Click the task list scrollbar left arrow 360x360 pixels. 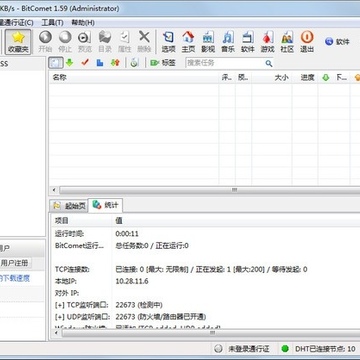54,190
